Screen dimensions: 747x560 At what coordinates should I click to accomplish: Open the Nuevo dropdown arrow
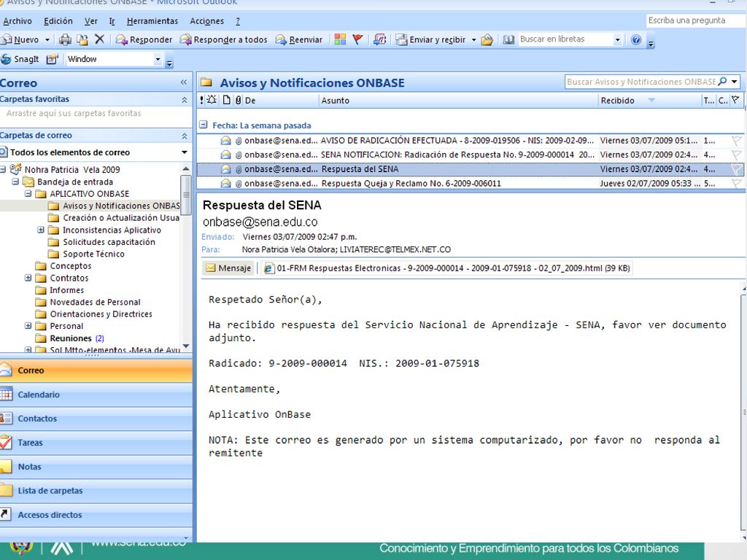pos(47,39)
